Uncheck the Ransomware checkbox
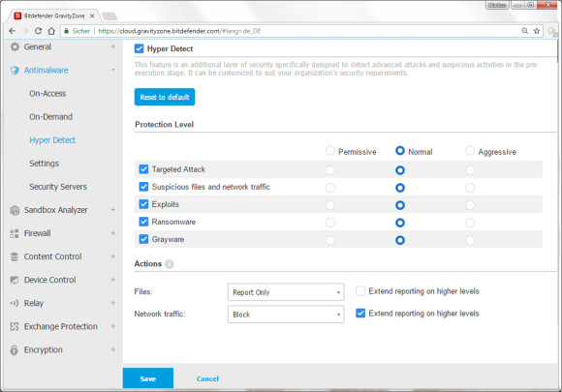Image resolution: width=562 pixels, height=392 pixels. (x=143, y=222)
